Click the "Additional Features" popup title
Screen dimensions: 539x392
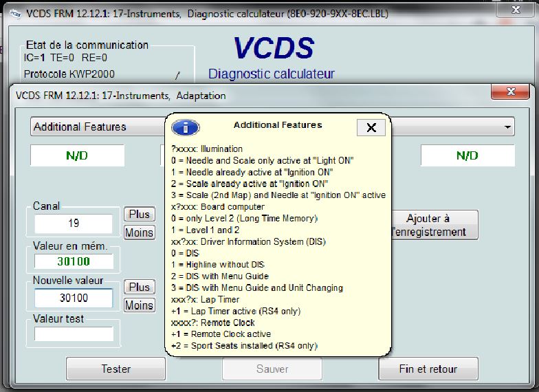coord(278,125)
